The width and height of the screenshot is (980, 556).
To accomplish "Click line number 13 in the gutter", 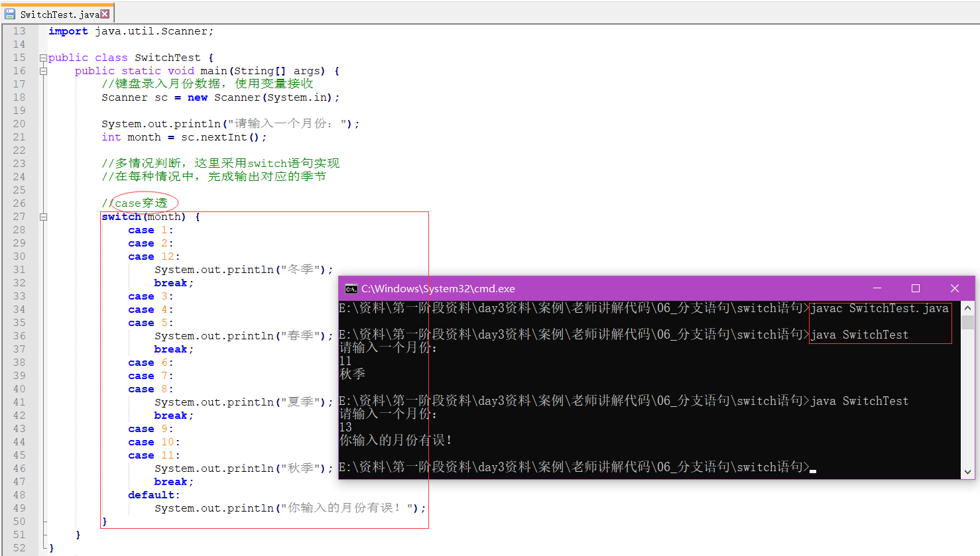I will 19,31.
